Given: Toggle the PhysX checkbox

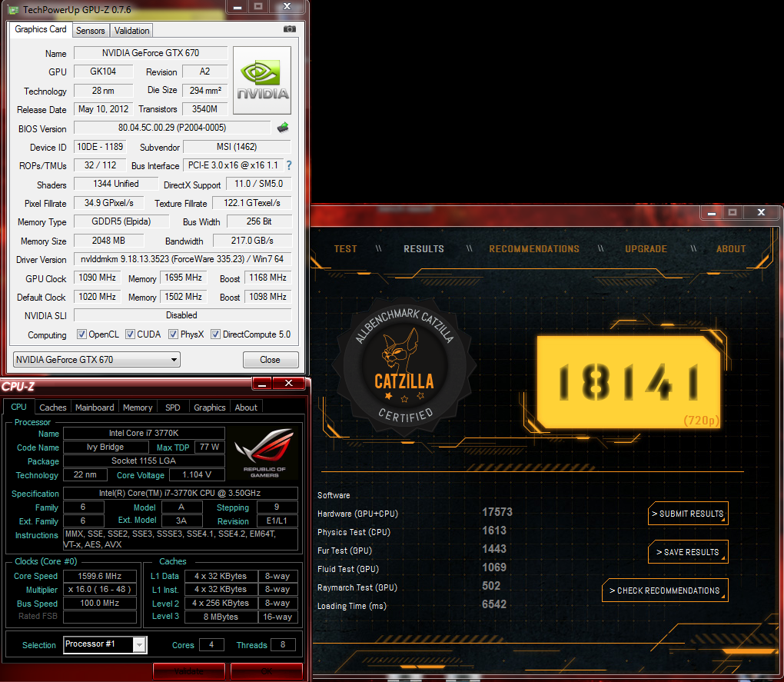Looking at the screenshot, I should 173,334.
